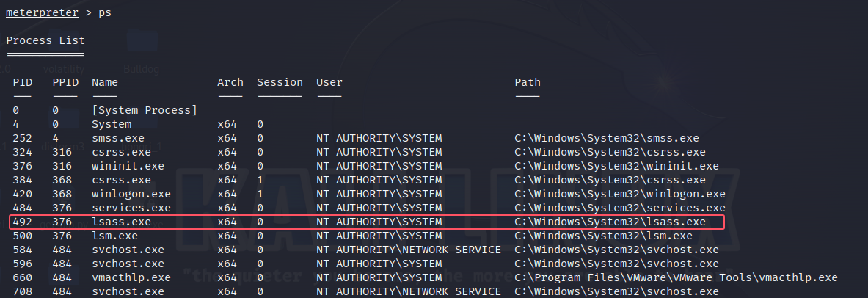
Task: Click services.exe in the Name column
Action: point(131,208)
